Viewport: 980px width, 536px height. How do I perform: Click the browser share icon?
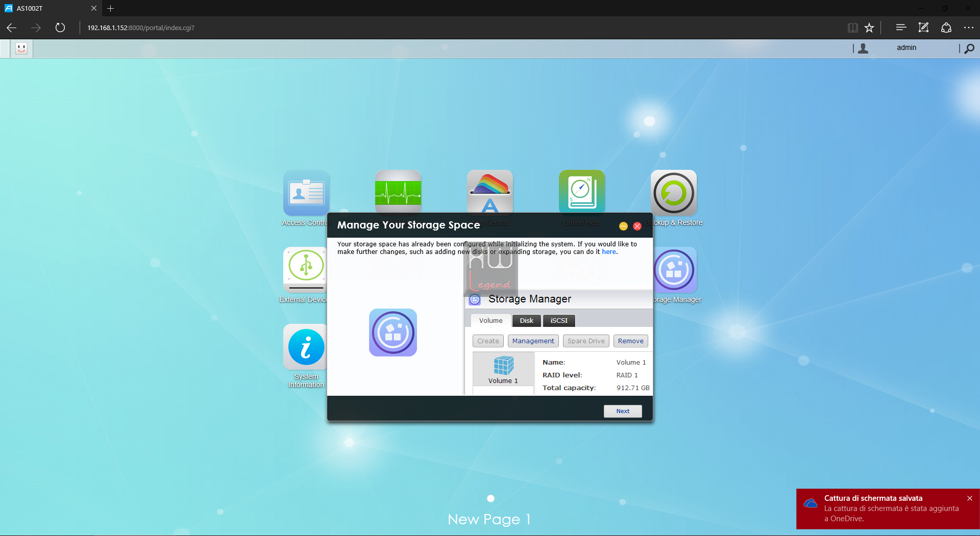coord(946,28)
